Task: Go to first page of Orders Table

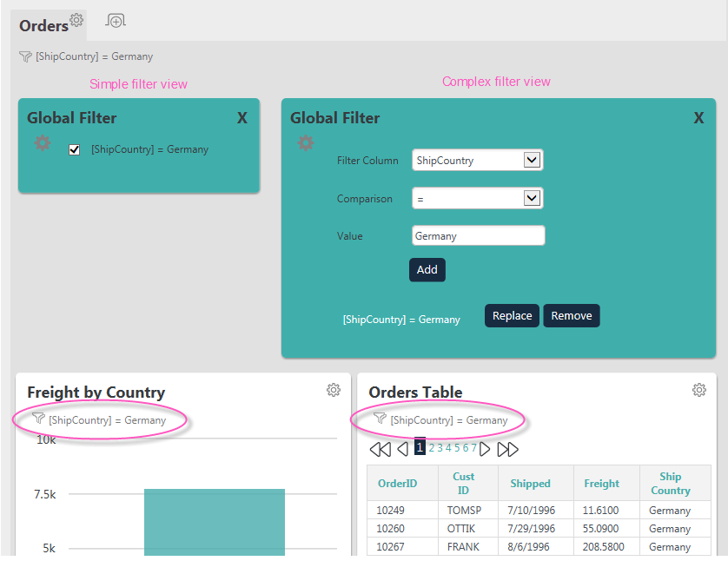Action: coord(381,449)
